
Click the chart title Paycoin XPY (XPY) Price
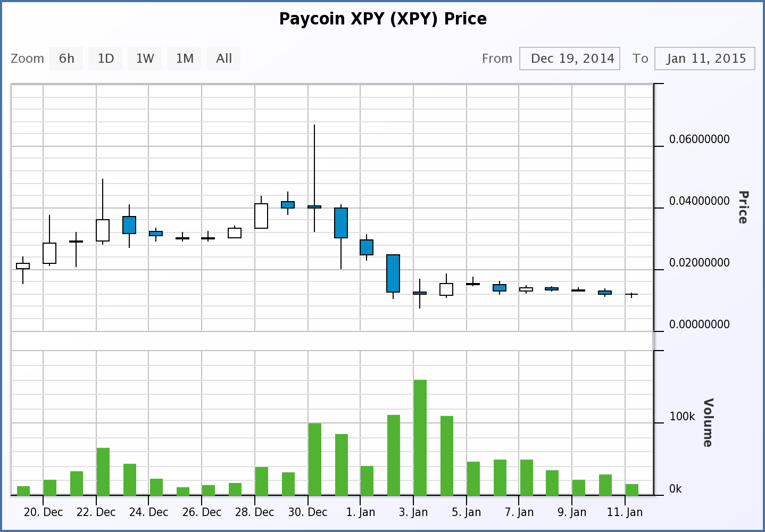pos(383,19)
